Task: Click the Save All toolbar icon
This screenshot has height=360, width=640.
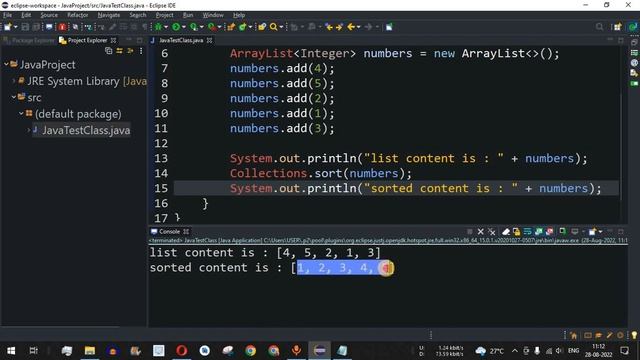Action: point(36,27)
